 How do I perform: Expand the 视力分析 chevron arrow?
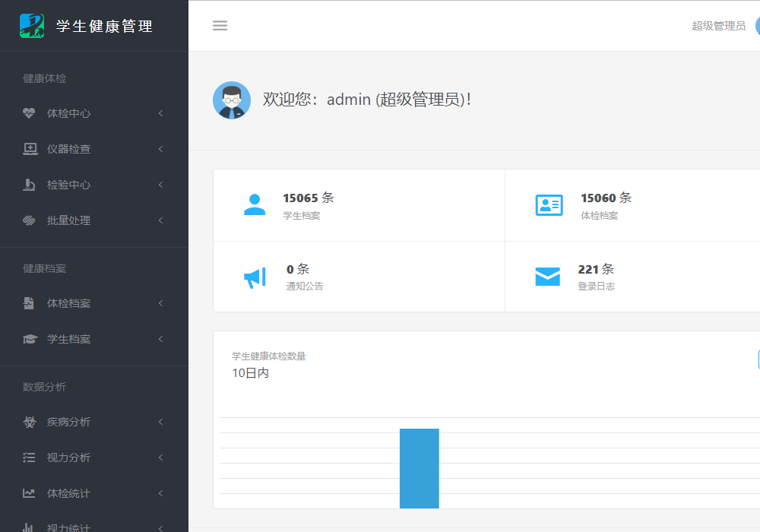coord(161,458)
